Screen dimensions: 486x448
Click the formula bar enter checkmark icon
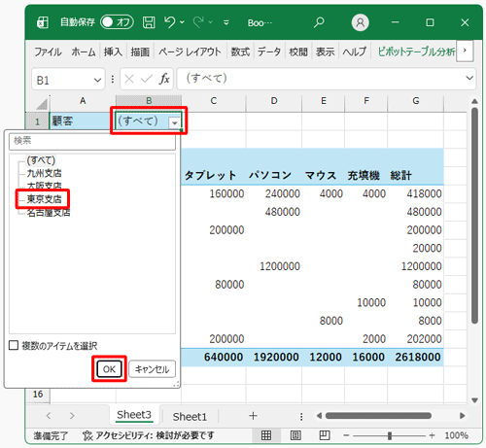147,79
